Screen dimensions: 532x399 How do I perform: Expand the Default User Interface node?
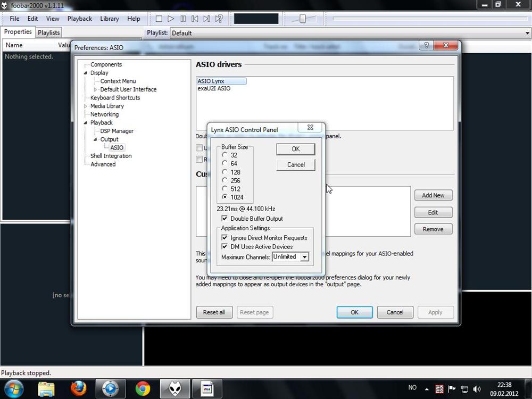(95, 89)
